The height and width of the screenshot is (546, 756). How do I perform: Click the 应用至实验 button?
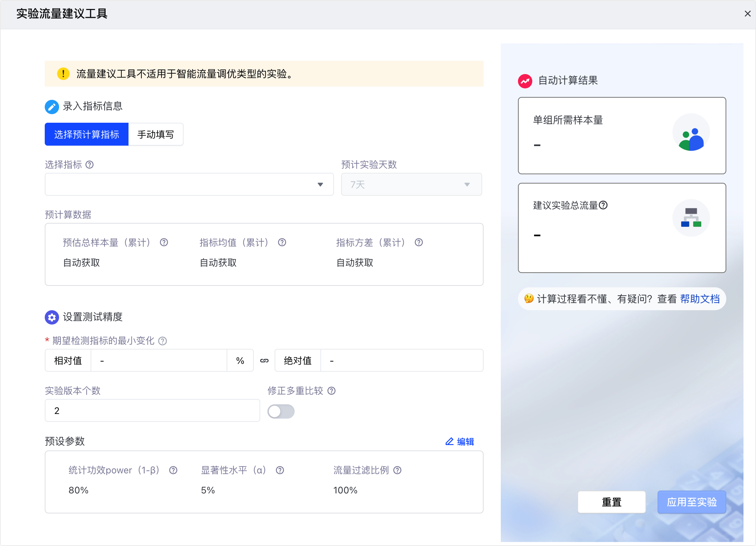[692, 502]
